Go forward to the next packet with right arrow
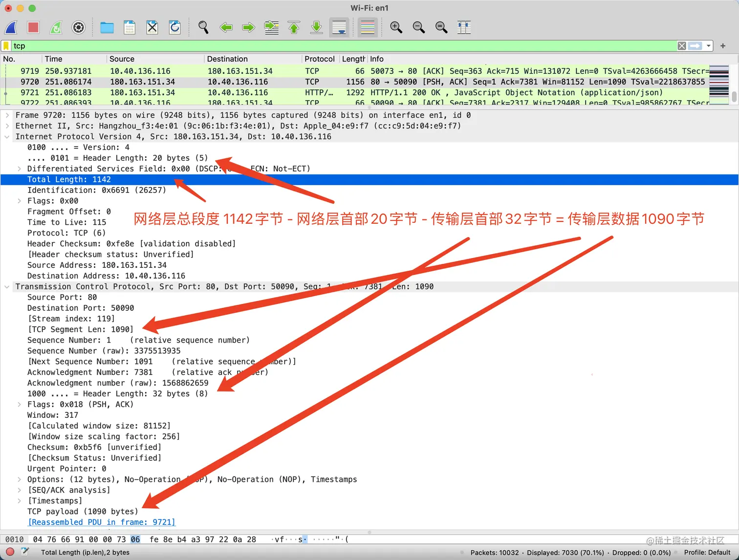 click(x=248, y=27)
